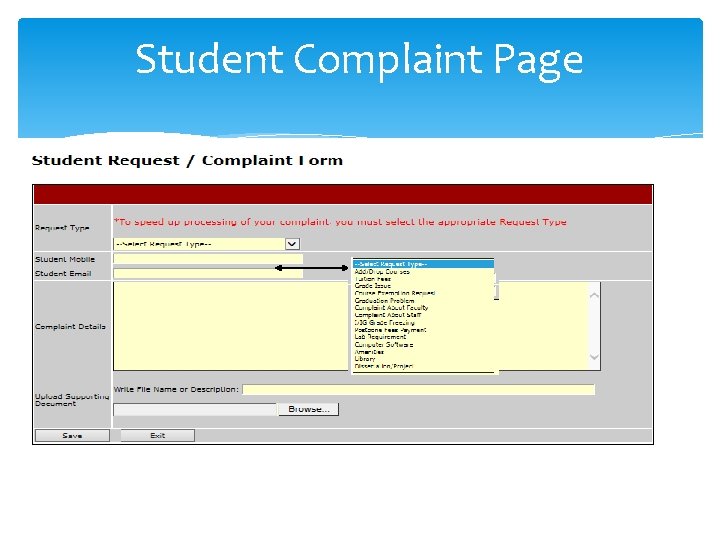The height and width of the screenshot is (540, 720).
Task: Choose 'Lab Requirement' from the list
Action: [x=380, y=337]
